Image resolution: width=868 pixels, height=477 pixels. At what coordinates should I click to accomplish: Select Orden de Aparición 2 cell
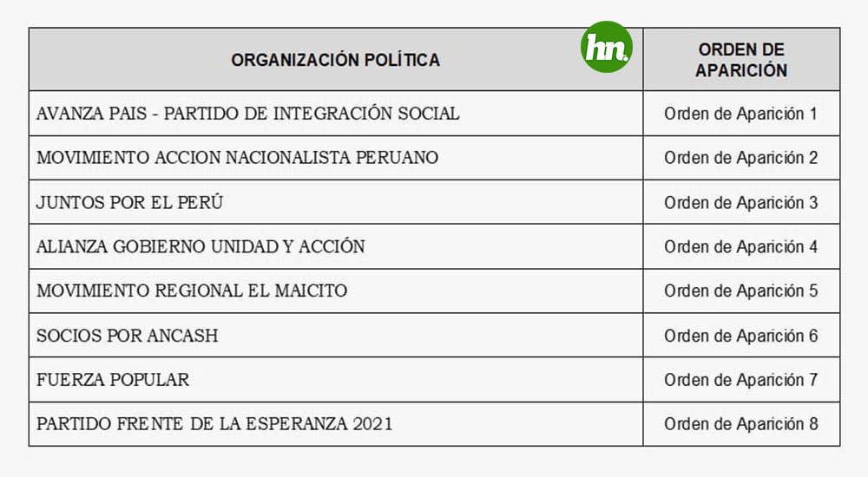pyautogui.click(x=741, y=158)
